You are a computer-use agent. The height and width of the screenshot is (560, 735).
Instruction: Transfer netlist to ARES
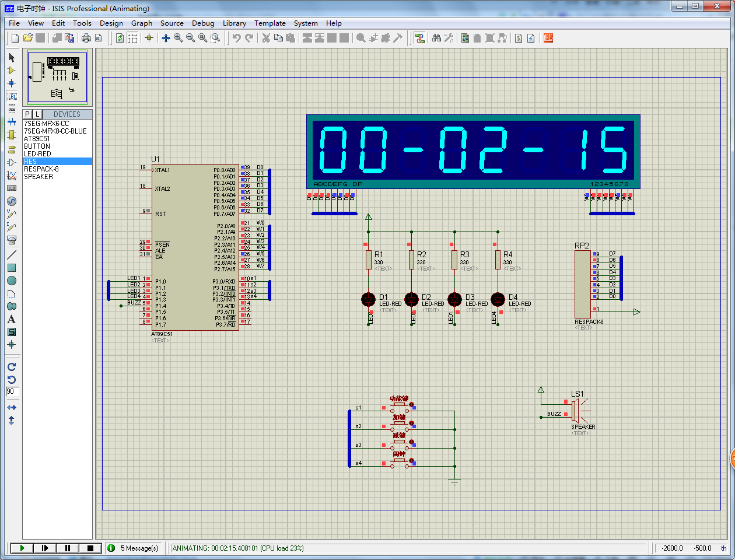pos(548,38)
